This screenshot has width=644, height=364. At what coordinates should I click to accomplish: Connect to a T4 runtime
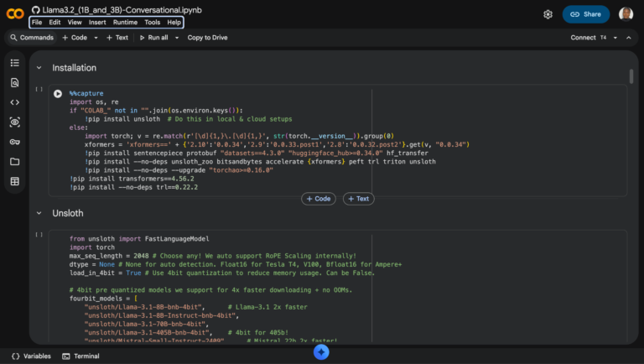coord(588,38)
